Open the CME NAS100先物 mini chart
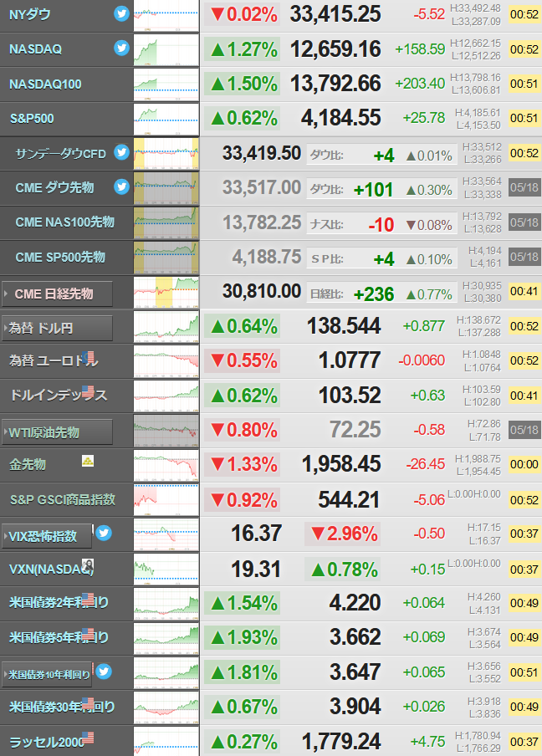542x756 pixels. (166, 222)
